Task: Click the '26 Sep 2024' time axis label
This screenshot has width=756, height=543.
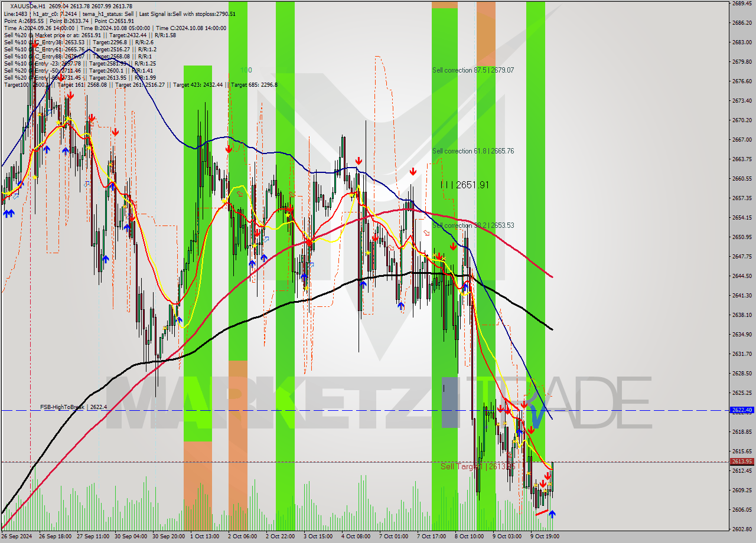Action: 17,537
